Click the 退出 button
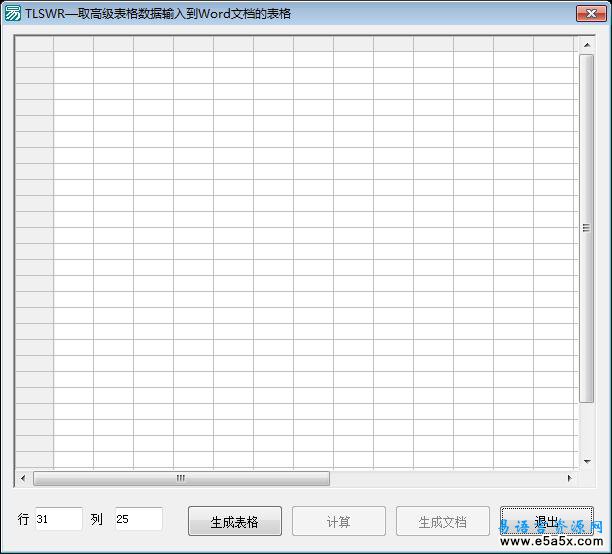This screenshot has height=554, width=612. 546,521
